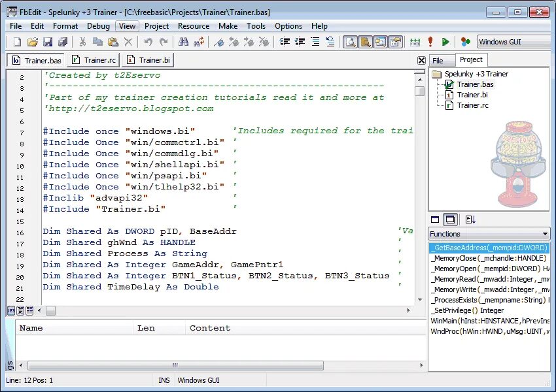
Task: Cut selection with the scissors icon
Action: [x=82, y=42]
